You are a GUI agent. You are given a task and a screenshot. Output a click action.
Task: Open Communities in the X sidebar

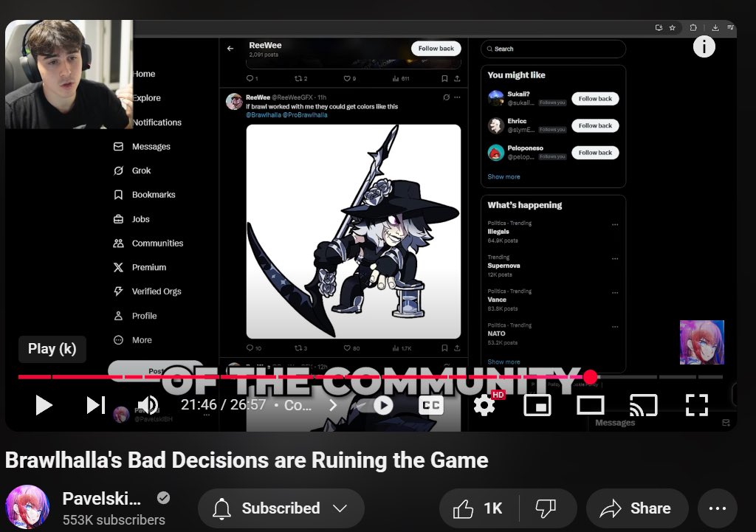pos(148,243)
